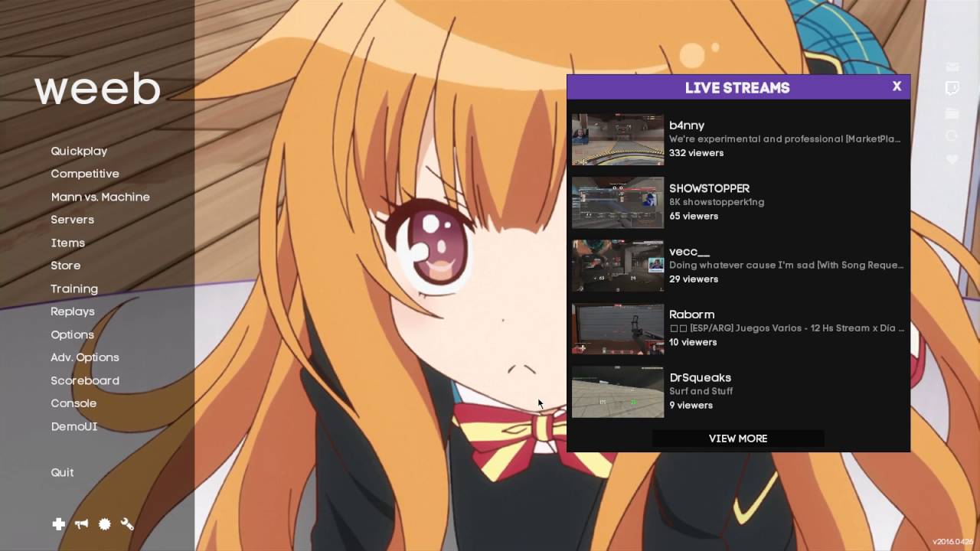
Task: Click the starburst badge icon
Action: [105, 524]
